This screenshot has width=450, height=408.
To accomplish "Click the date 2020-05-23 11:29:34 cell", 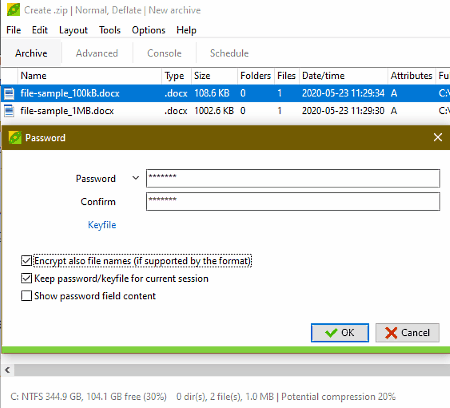I will point(343,93).
